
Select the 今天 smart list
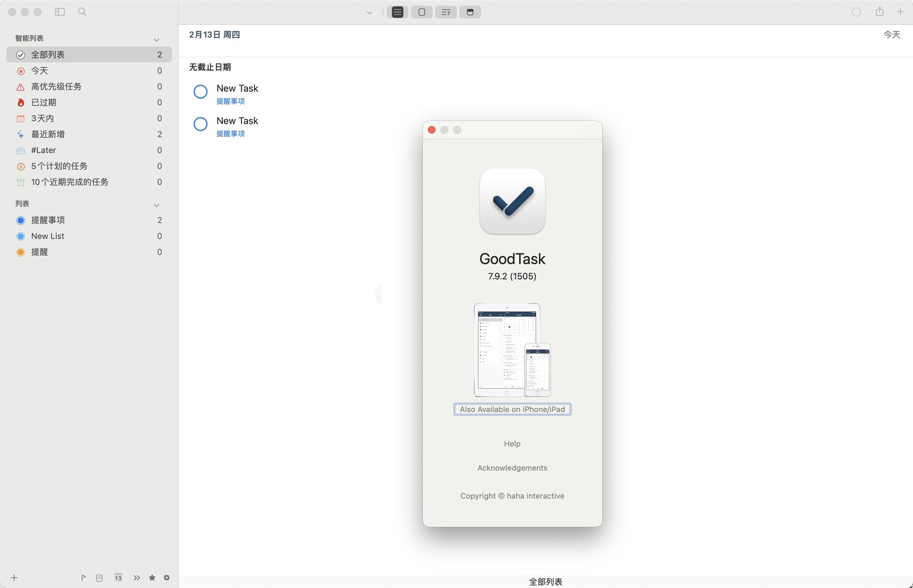point(89,71)
